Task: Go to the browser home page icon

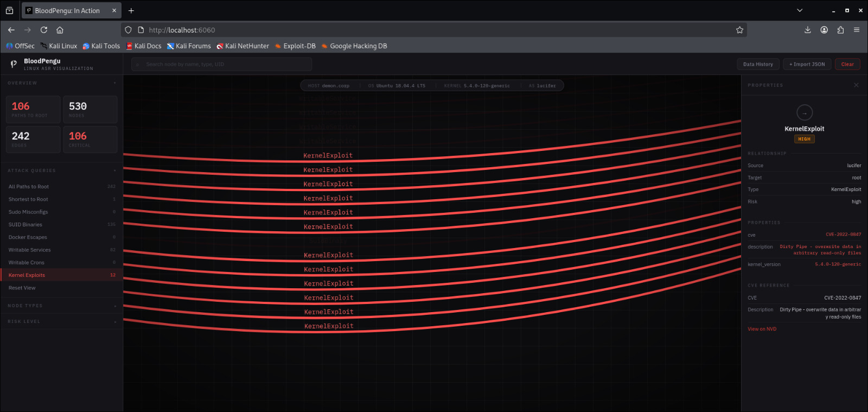Action: coord(60,30)
